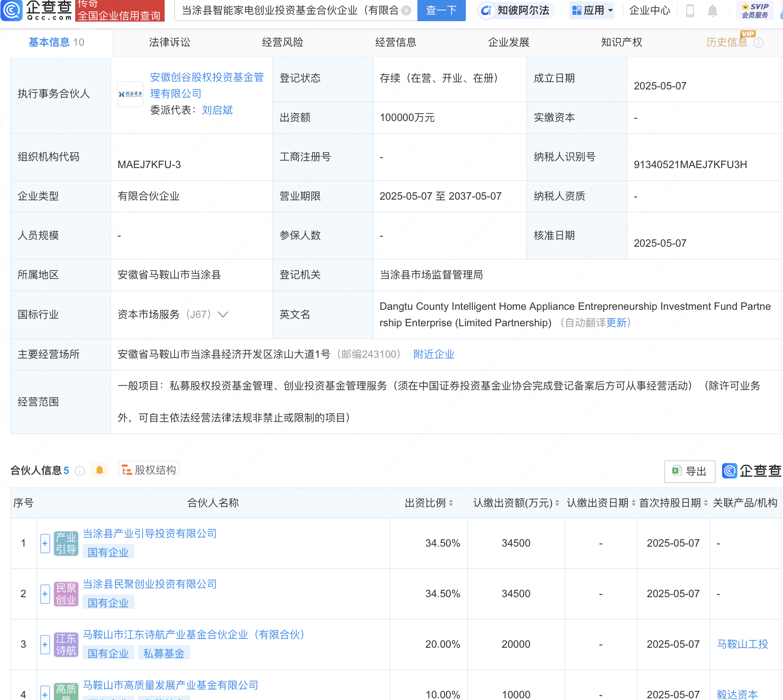Open the 附近企业 link
The image size is (783, 700).
pos(434,354)
